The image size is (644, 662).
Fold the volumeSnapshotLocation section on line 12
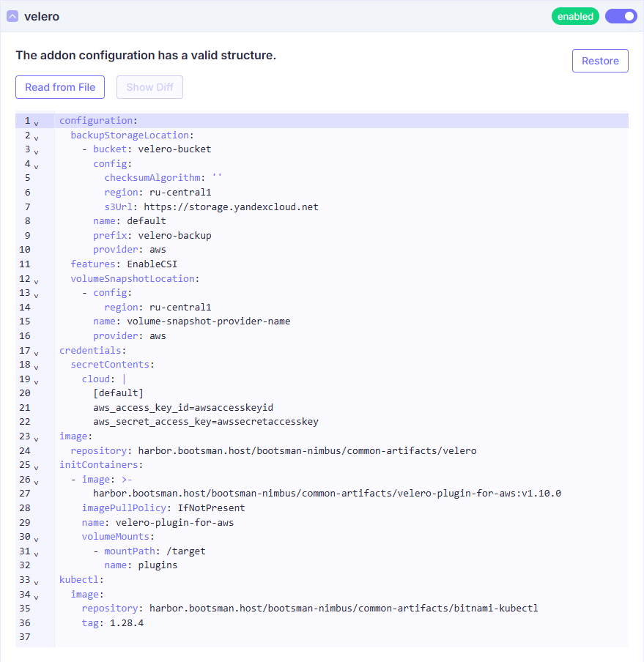pos(36,280)
